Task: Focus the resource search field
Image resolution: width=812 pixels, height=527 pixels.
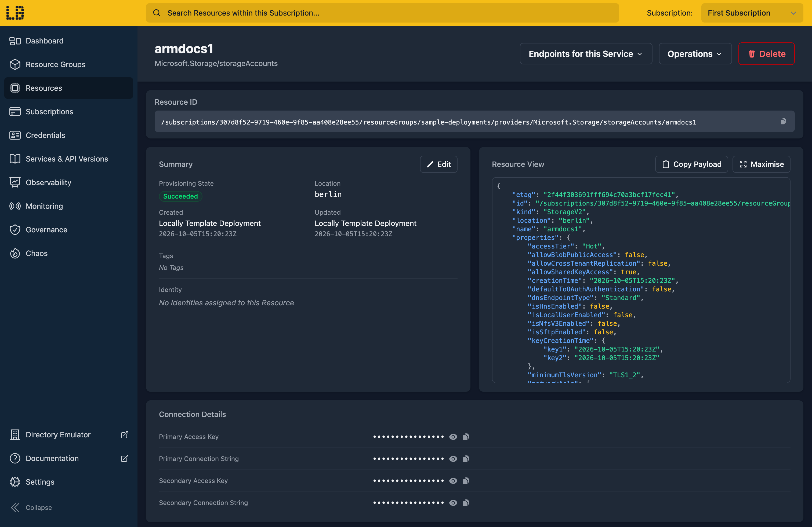Action: pyautogui.click(x=382, y=13)
